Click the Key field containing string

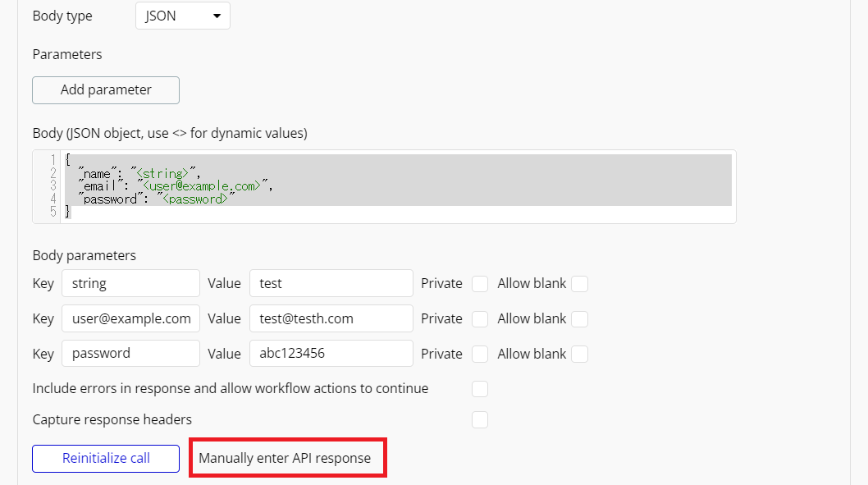point(130,283)
